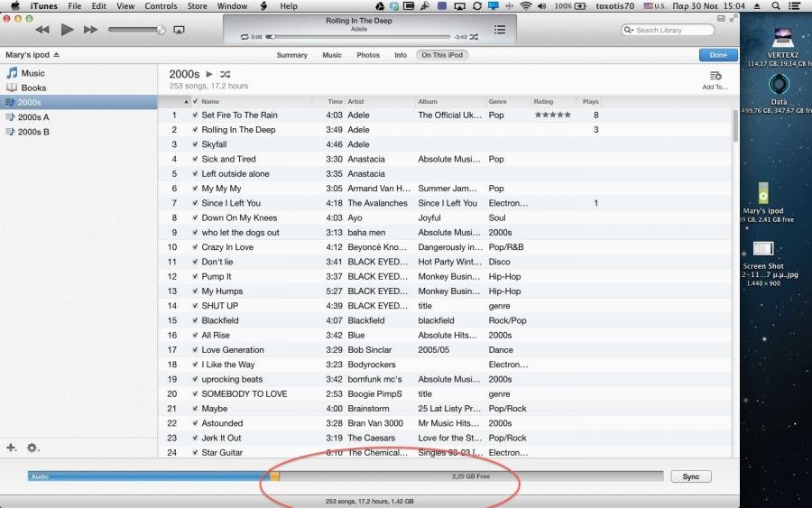The width and height of the screenshot is (812, 508).
Task: Click the add playlist plus icon
Action: (12, 448)
